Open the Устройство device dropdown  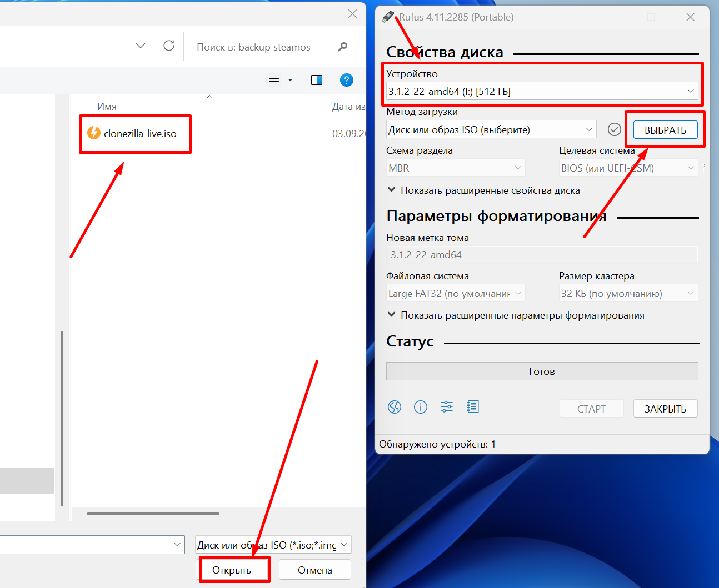pyautogui.click(x=542, y=91)
